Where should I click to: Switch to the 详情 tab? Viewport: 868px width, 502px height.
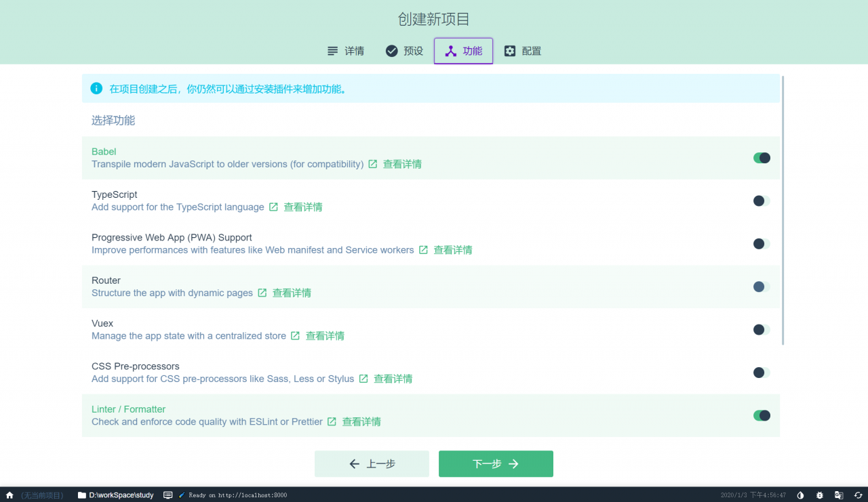345,51
